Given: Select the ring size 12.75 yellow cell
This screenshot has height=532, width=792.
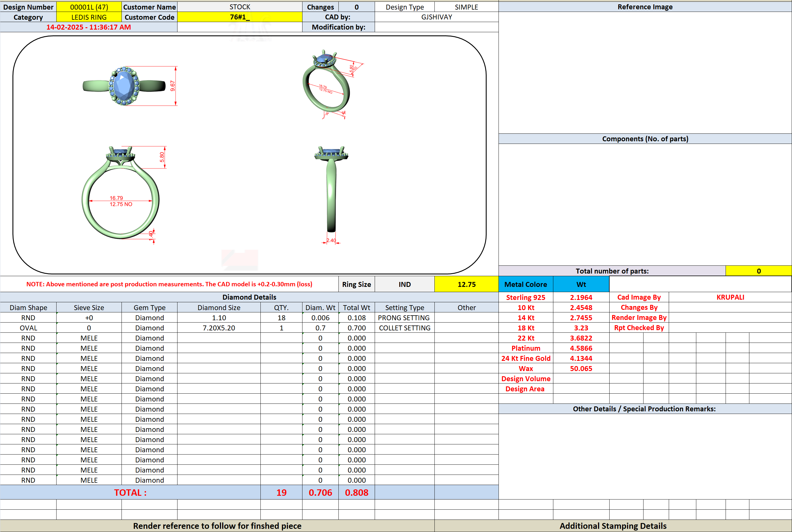Looking at the screenshot, I should [466, 284].
